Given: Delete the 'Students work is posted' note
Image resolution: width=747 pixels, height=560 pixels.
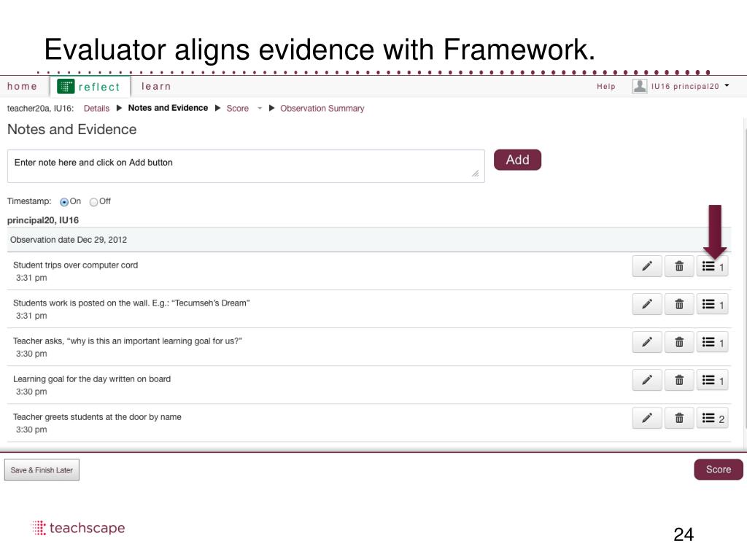Looking at the screenshot, I should (x=679, y=305).
